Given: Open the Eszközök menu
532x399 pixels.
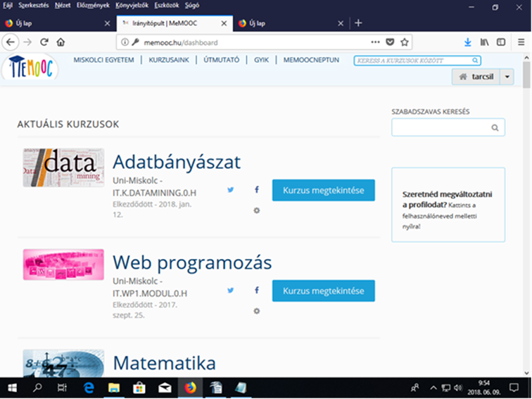Looking at the screenshot, I should [167, 6].
